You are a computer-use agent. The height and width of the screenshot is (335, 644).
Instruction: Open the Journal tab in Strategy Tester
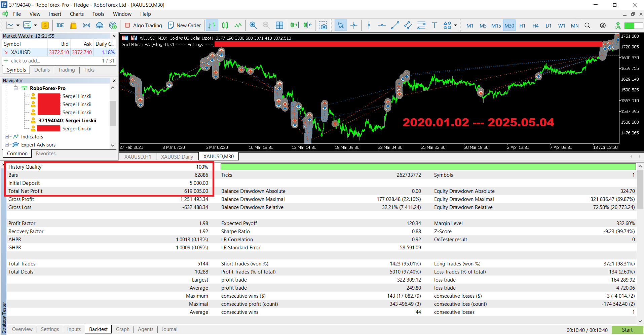tap(169, 329)
